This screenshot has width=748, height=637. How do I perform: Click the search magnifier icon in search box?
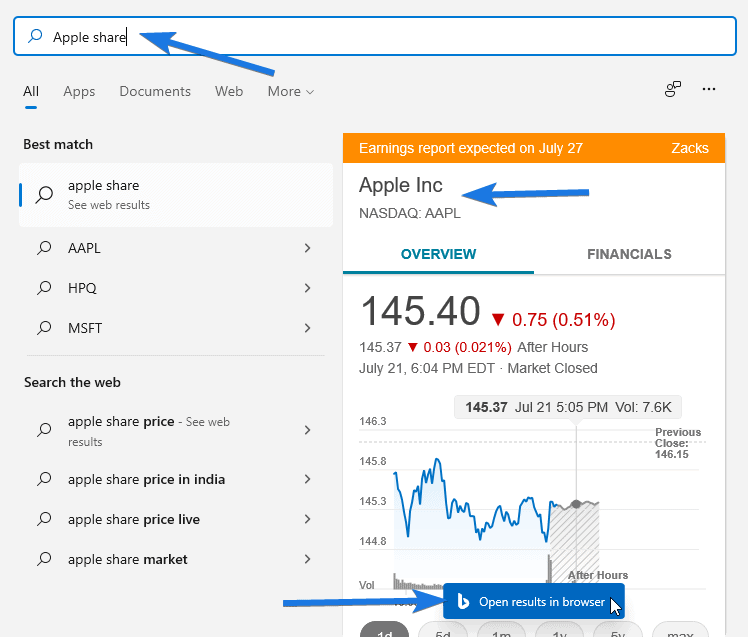pyautogui.click(x=35, y=36)
